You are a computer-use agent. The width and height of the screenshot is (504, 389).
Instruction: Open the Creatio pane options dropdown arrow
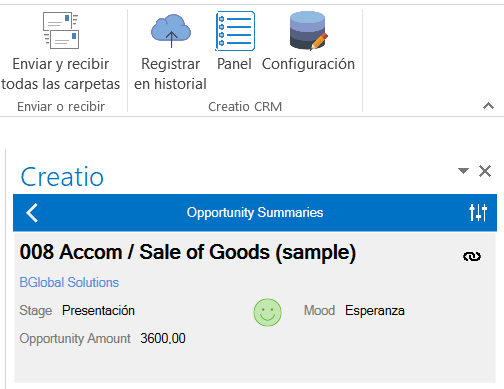coord(463,171)
